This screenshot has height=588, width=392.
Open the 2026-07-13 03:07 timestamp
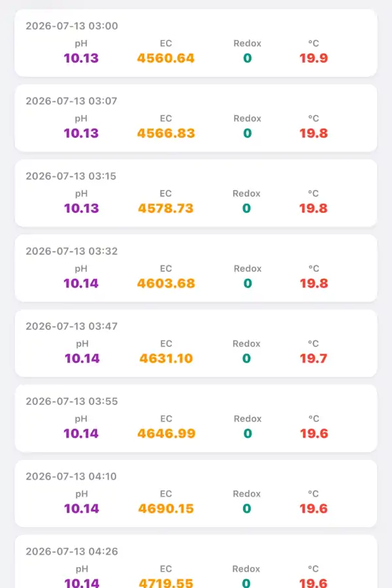(71, 101)
